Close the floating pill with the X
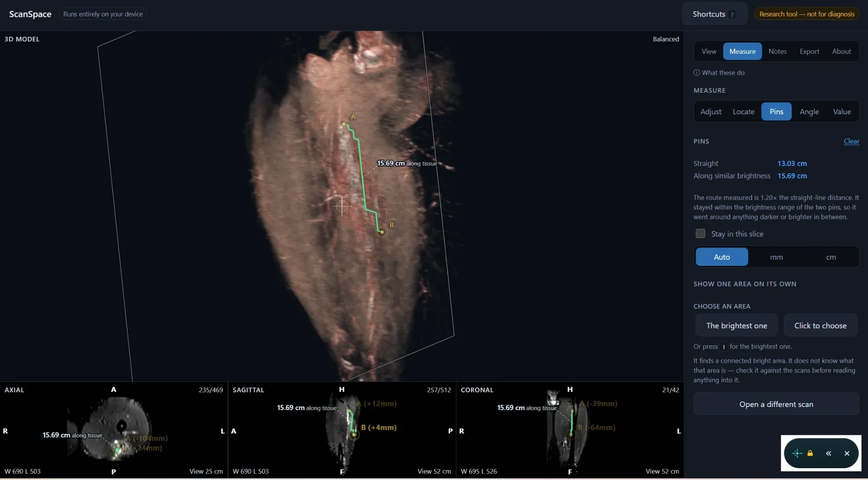 847,454
